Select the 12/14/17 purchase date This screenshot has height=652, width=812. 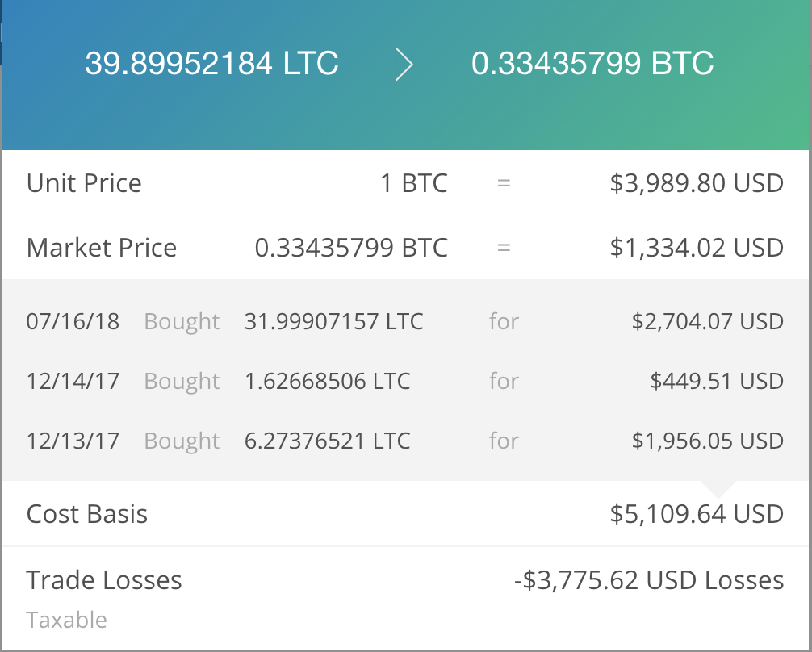coord(73,381)
